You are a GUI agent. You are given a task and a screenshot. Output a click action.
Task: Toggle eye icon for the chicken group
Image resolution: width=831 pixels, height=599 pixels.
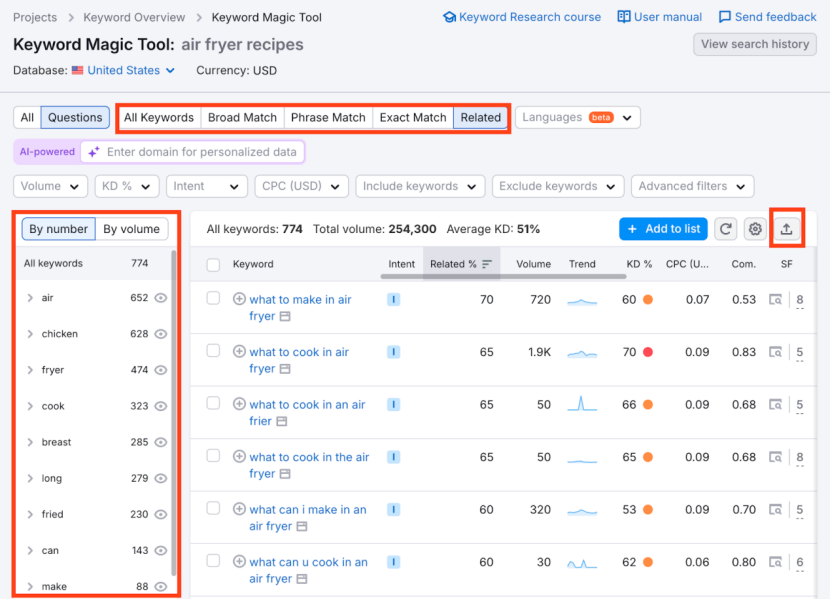161,334
